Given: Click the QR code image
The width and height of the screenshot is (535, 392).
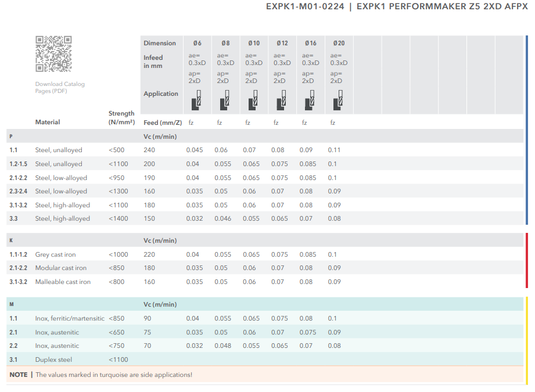Looking at the screenshot, I should [x=53, y=53].
